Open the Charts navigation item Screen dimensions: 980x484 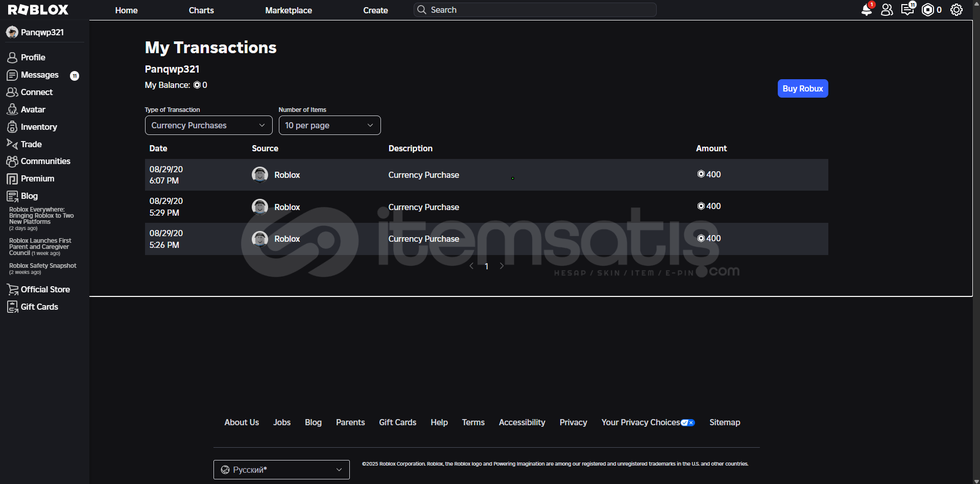201,10
